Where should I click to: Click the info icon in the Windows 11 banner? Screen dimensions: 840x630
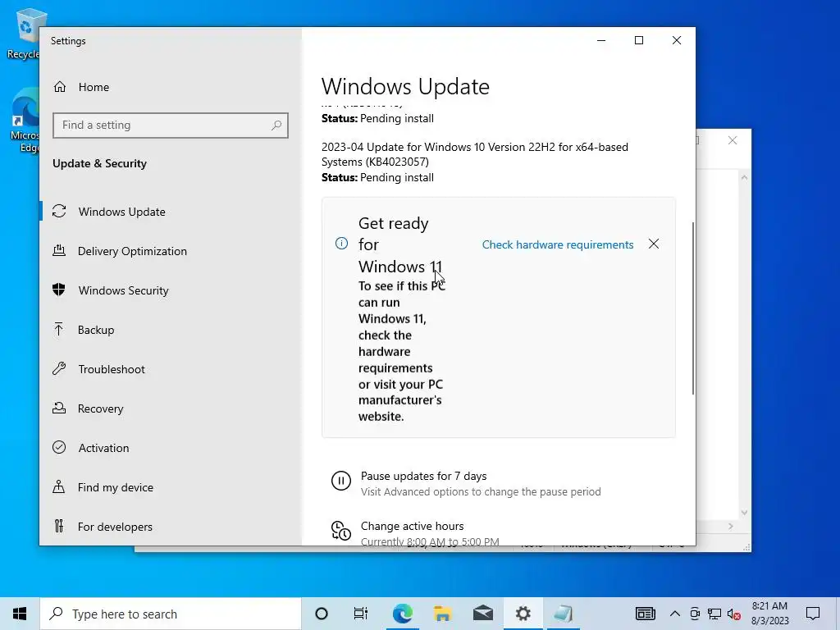tap(341, 244)
